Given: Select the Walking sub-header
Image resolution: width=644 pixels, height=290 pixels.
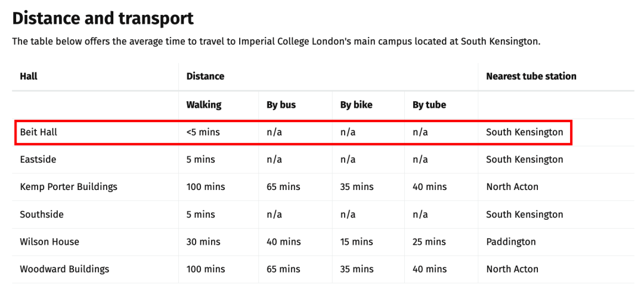Looking at the screenshot, I should point(204,105).
